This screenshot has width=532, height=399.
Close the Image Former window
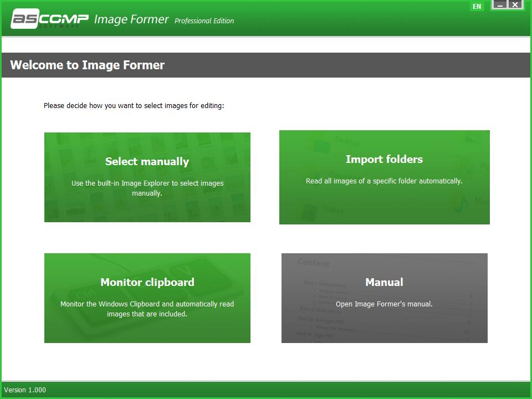coord(515,5)
